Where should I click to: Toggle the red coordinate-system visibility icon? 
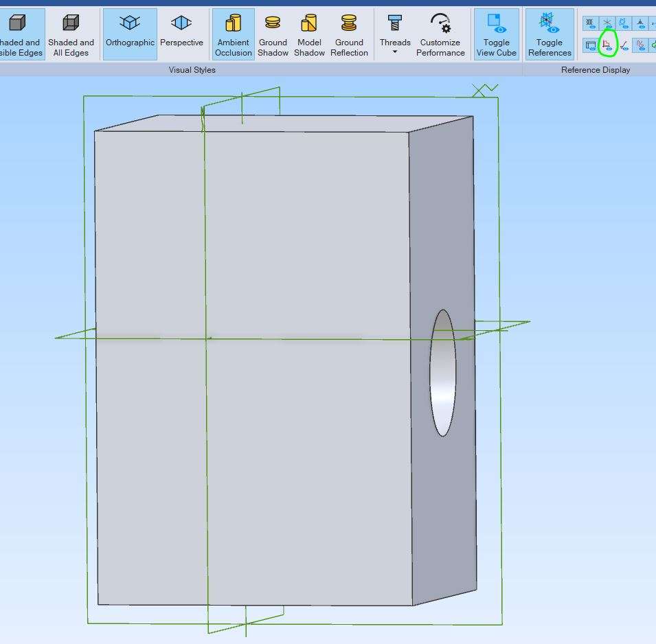607,45
